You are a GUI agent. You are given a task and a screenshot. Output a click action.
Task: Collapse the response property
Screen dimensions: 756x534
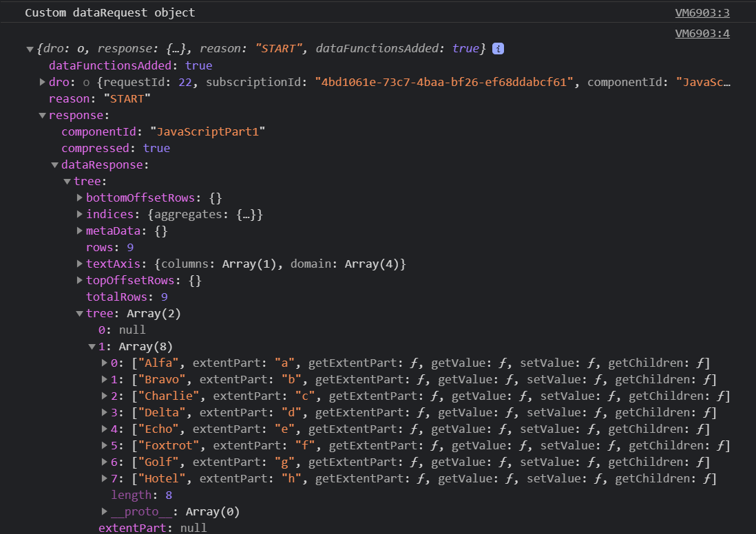[43, 116]
